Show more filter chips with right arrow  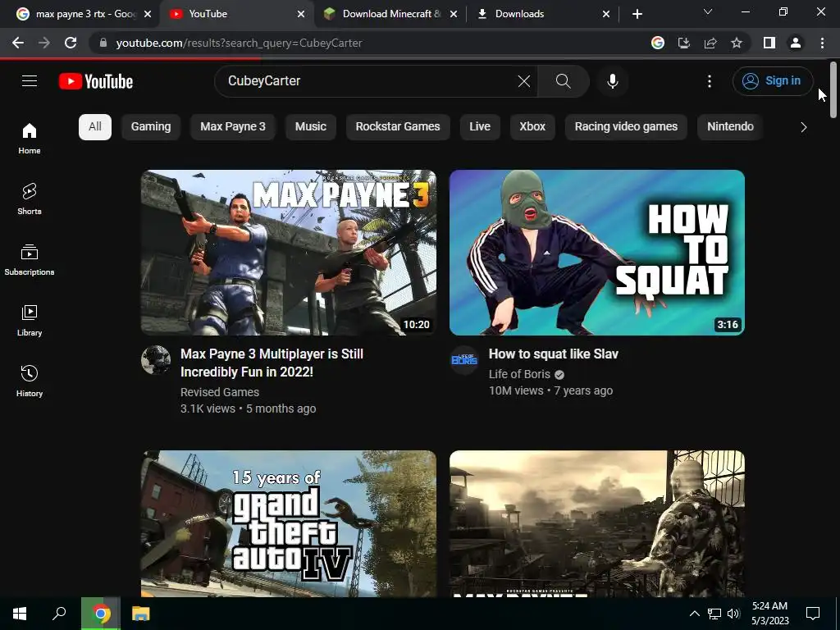803,127
